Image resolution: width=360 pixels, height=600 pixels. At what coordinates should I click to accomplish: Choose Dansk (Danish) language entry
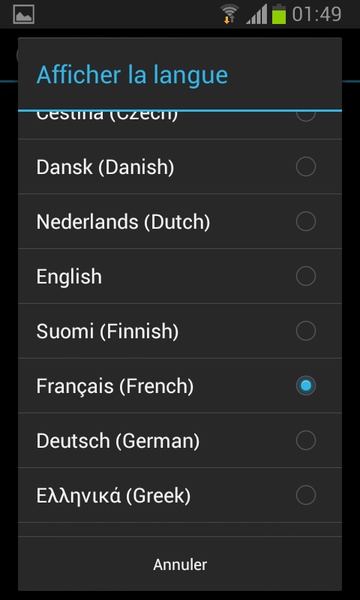pos(180,167)
